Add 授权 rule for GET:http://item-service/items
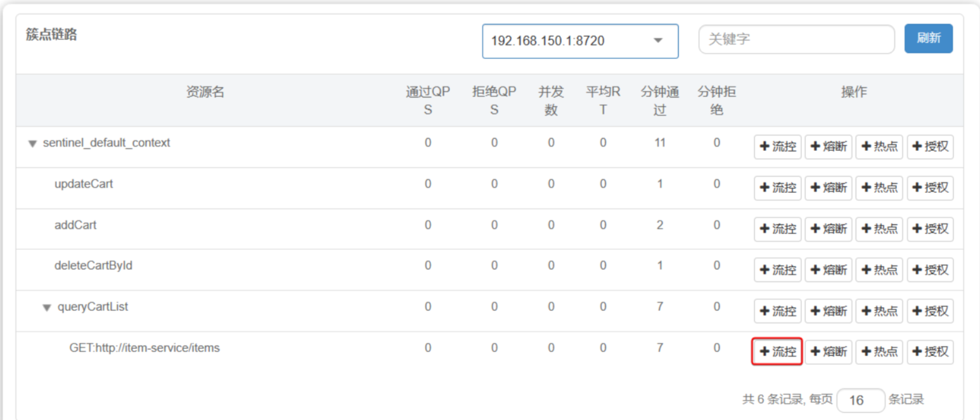 (x=930, y=351)
